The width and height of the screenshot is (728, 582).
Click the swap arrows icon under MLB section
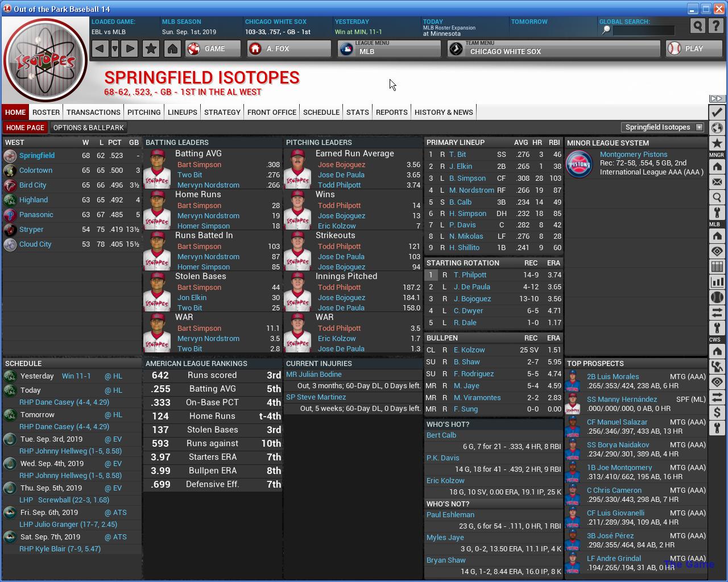pyautogui.click(x=717, y=313)
